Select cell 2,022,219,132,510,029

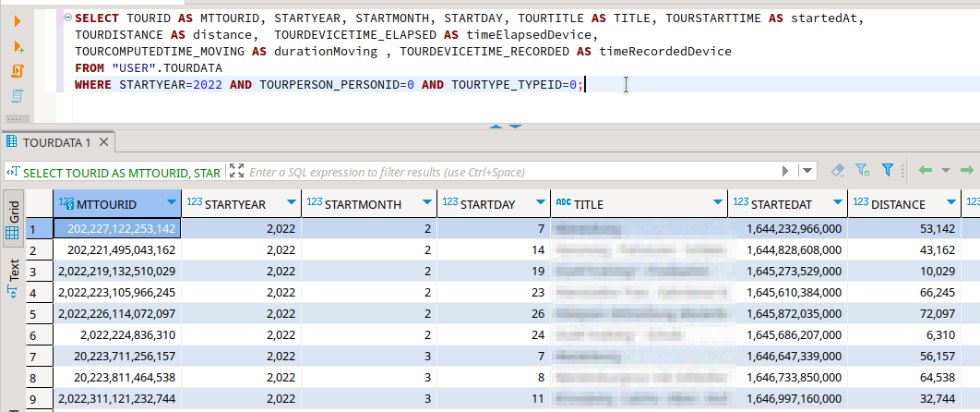tap(117, 272)
